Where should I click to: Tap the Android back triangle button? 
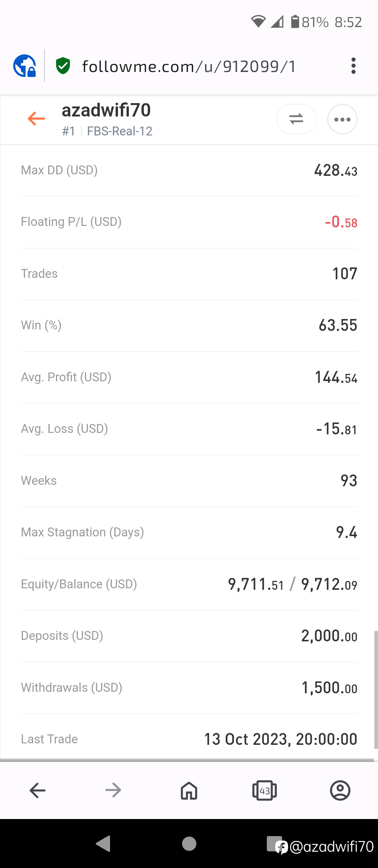103,844
